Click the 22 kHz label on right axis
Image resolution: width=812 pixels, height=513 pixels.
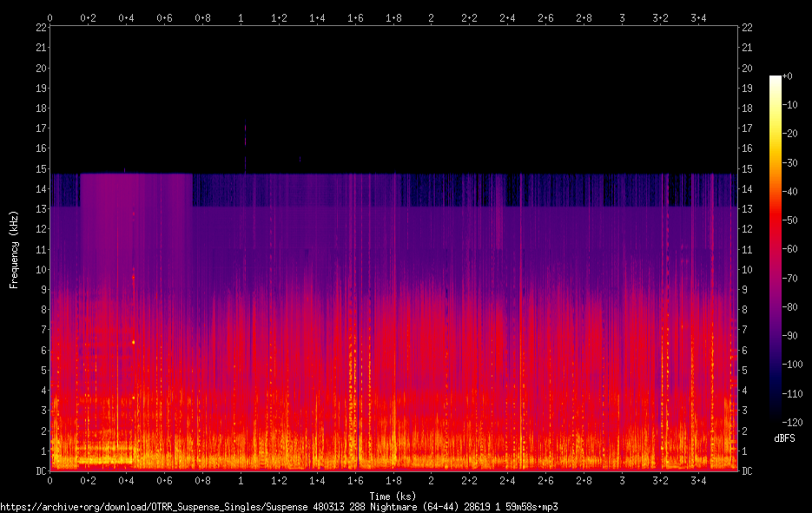pyautogui.click(x=747, y=28)
